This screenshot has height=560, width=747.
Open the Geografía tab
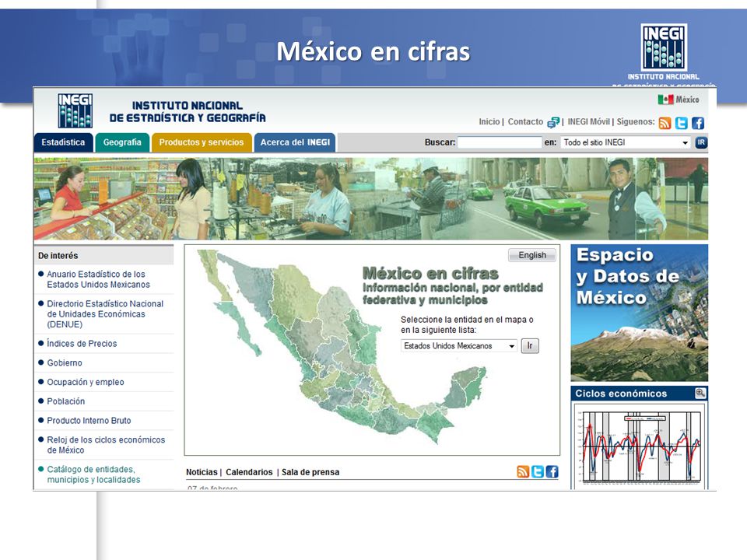click(122, 142)
